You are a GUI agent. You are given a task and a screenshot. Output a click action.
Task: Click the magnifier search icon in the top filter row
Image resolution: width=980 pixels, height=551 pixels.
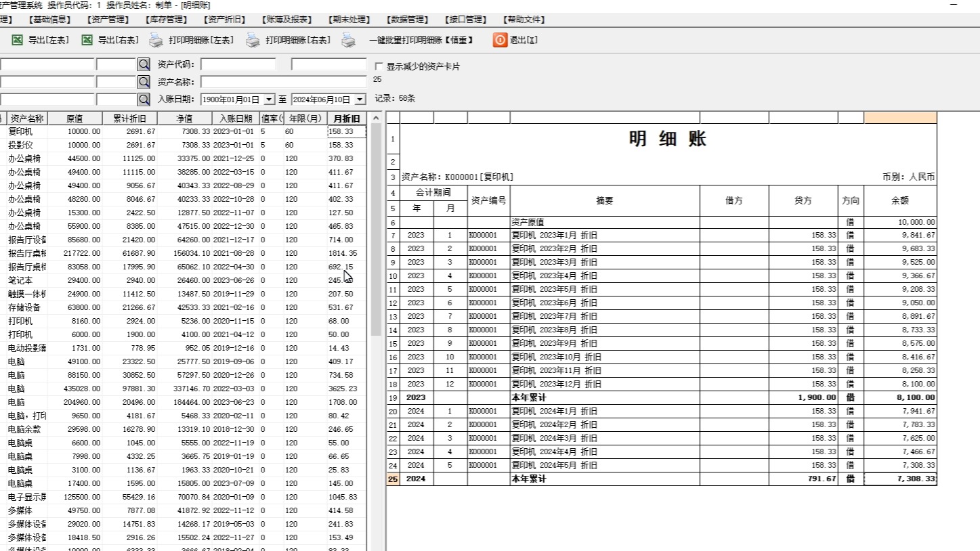[x=144, y=64]
